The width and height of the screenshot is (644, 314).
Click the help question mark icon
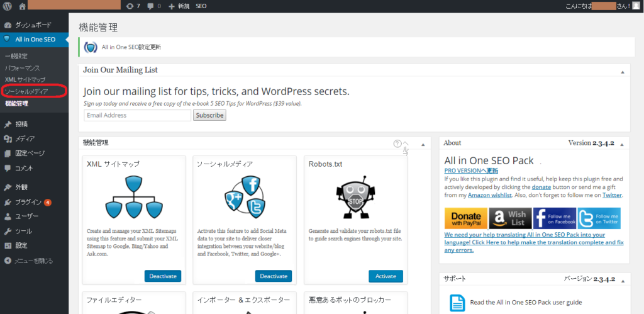(397, 143)
